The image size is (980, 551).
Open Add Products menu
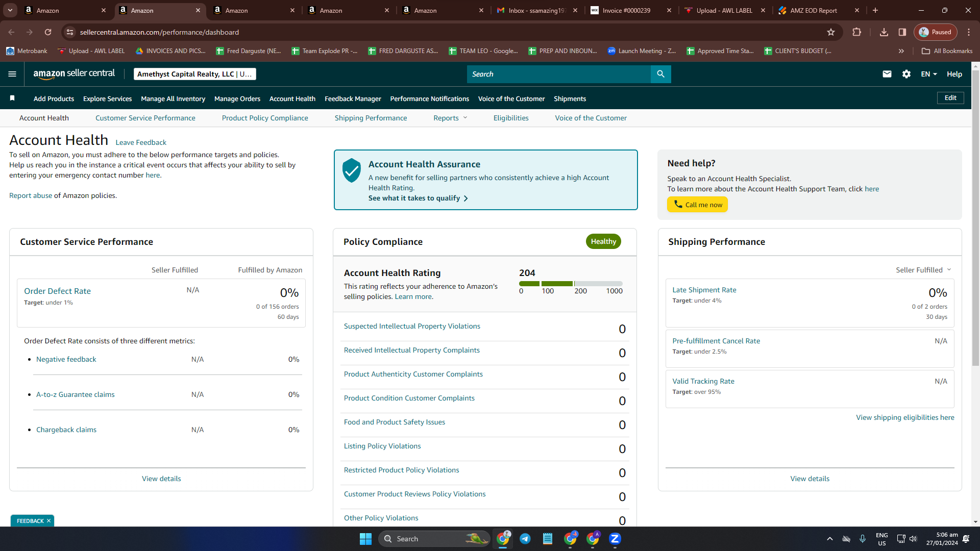coord(54,98)
